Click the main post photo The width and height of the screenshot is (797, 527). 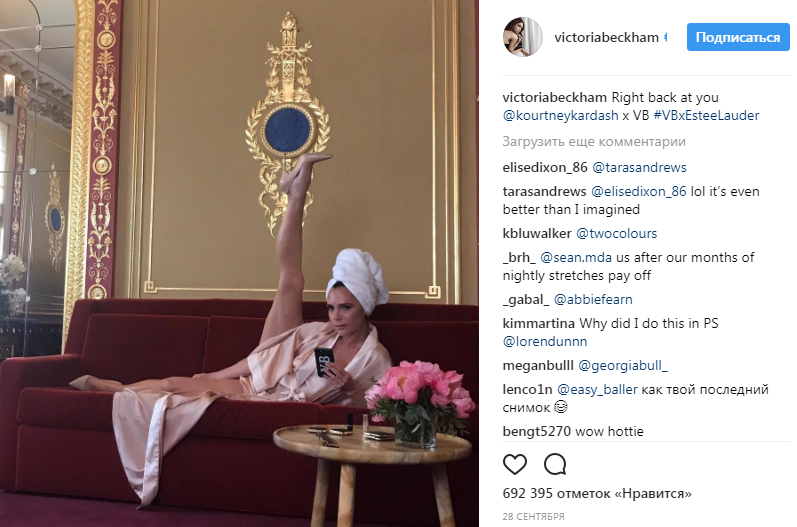[x=239, y=263]
